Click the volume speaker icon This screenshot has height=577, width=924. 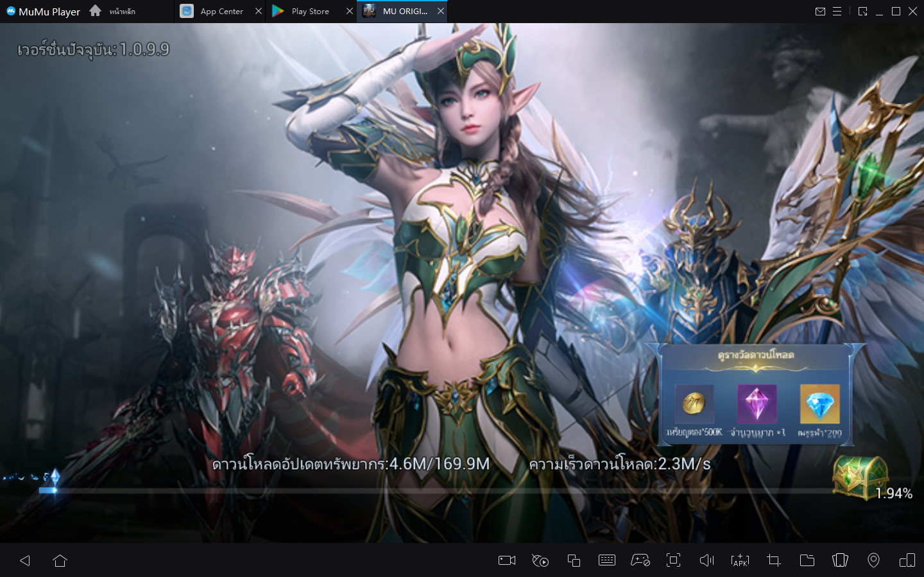[x=706, y=560]
